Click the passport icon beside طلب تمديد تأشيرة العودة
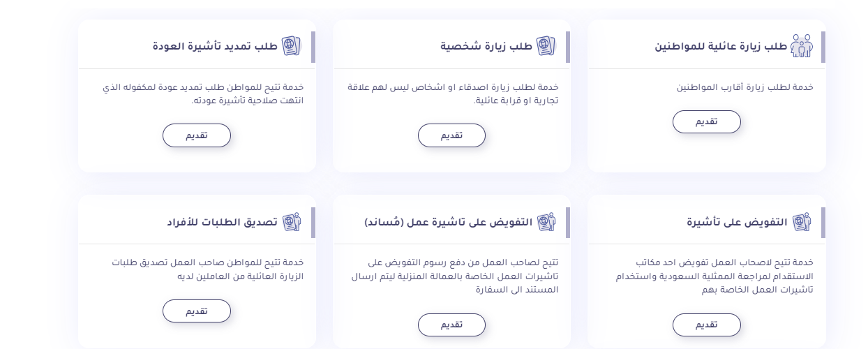The height and width of the screenshot is (349, 868). pyautogui.click(x=291, y=46)
